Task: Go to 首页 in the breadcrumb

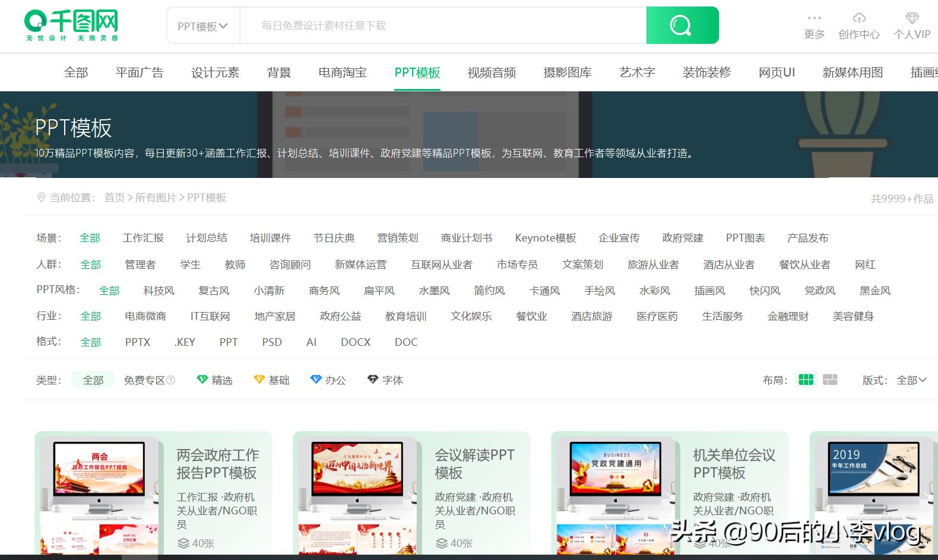Action: 115,198
